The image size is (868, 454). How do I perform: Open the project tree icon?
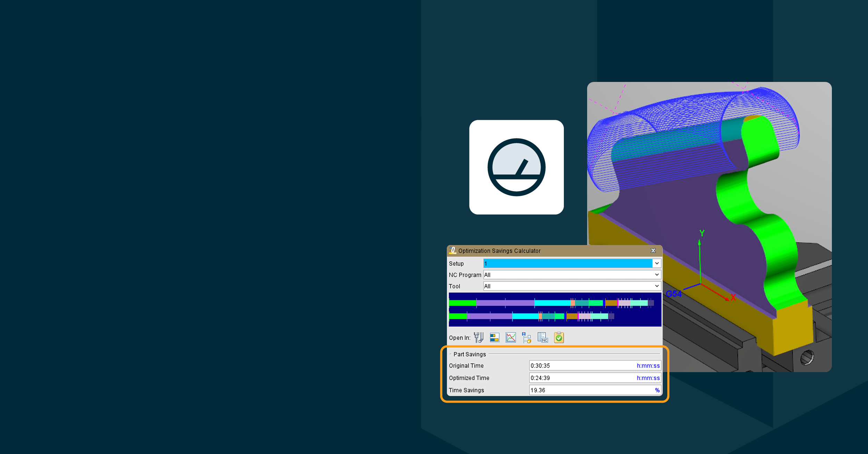coord(526,337)
